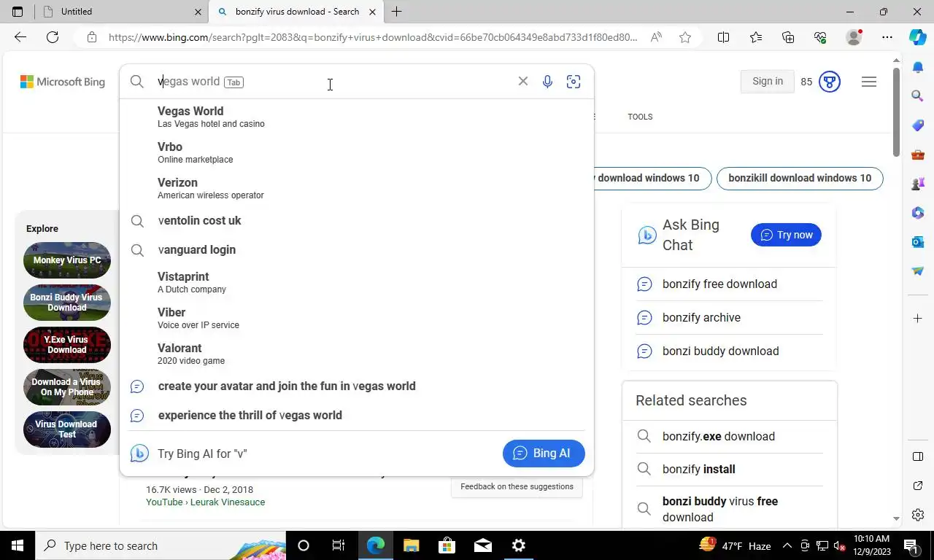
Task: Open sidebar Drop paper plane icon
Action: [918, 271]
